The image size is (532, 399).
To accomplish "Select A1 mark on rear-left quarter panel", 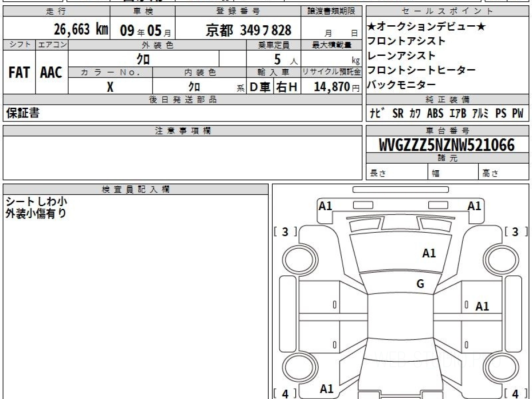I will [x=327, y=389].
